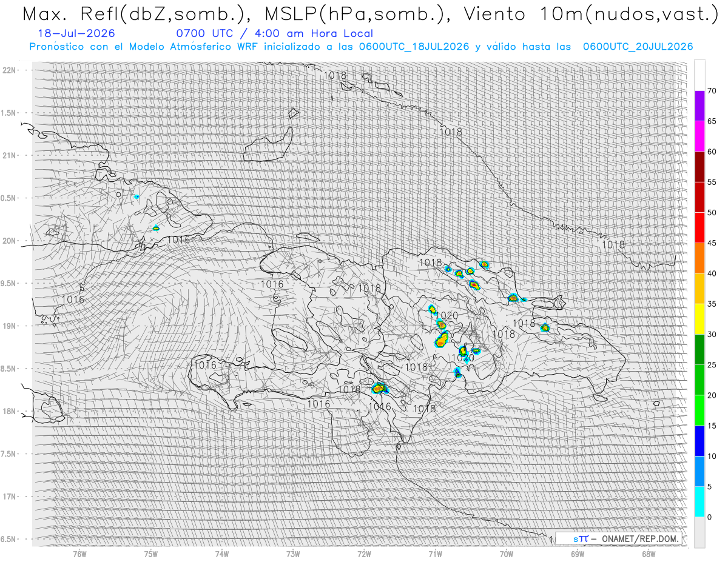This screenshot has width=728, height=562.
Task: Click the '9.5N' latitude axis label
Action: point(8,283)
